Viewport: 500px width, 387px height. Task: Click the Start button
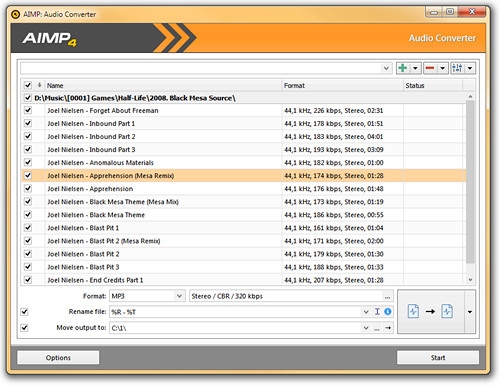438,358
